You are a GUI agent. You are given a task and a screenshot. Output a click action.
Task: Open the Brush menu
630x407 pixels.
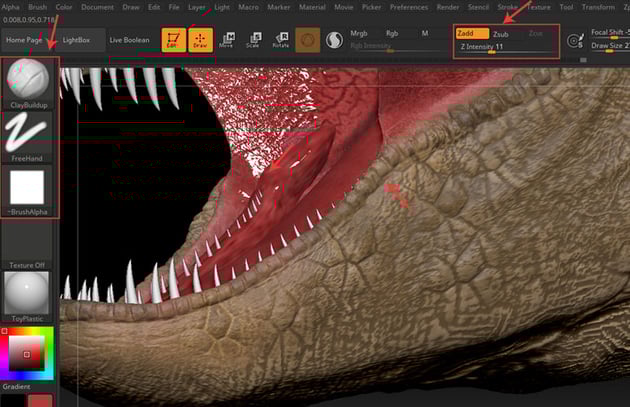(38, 6)
